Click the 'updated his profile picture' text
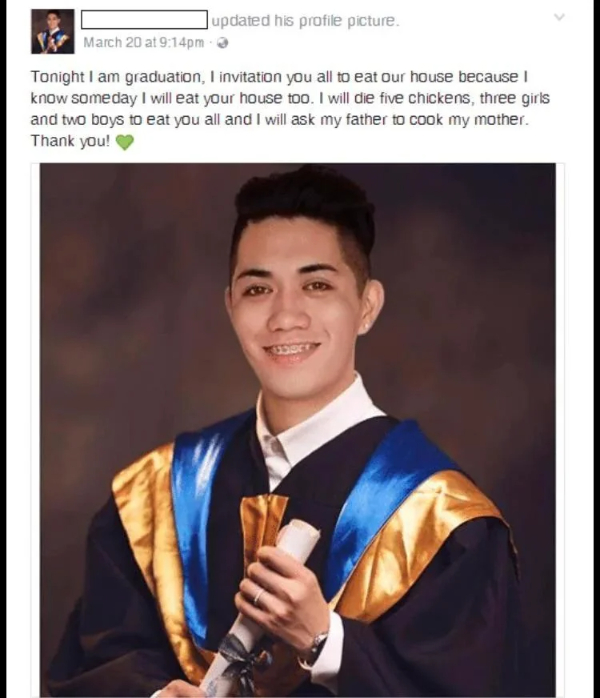The height and width of the screenshot is (698, 600). click(305, 20)
